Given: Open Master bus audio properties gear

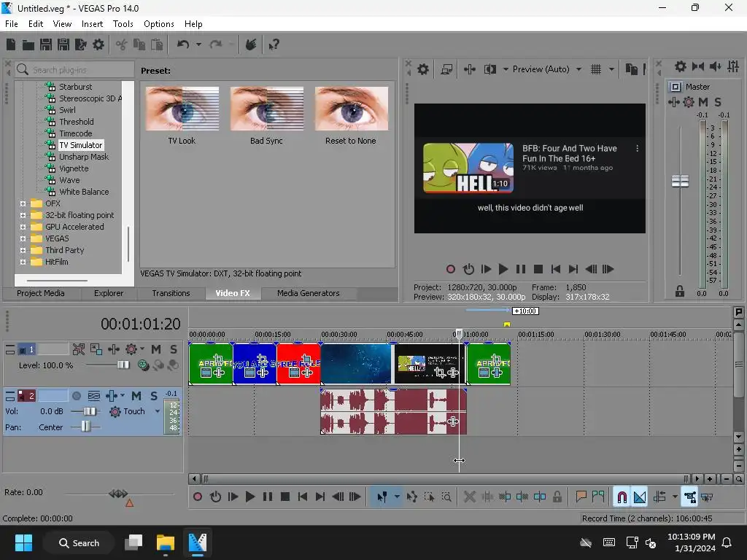Looking at the screenshot, I should pos(681,66).
